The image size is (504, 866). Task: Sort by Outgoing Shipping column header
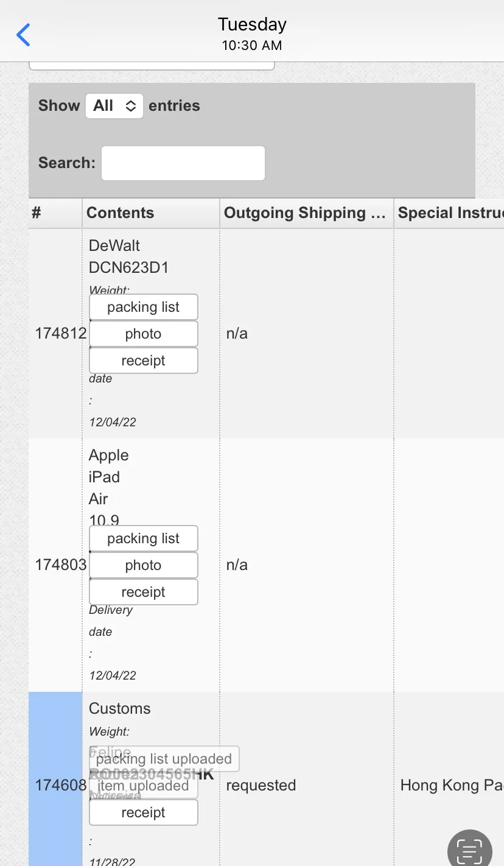coord(307,213)
